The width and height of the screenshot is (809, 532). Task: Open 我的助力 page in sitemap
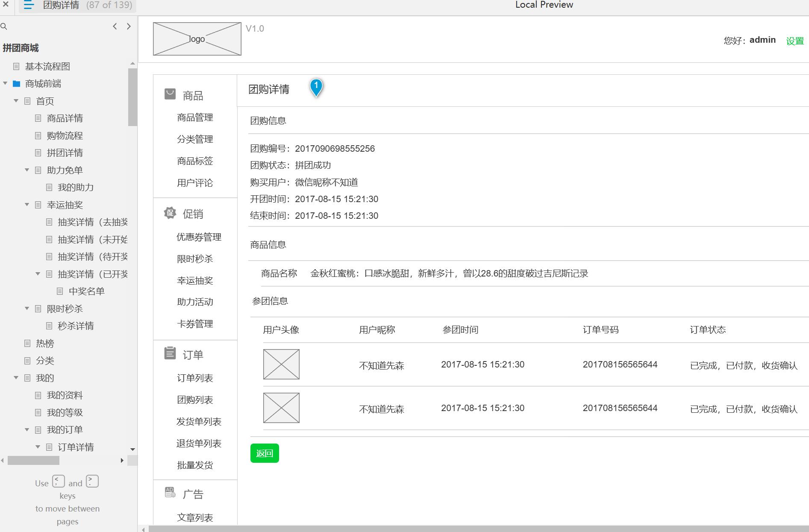[76, 188]
